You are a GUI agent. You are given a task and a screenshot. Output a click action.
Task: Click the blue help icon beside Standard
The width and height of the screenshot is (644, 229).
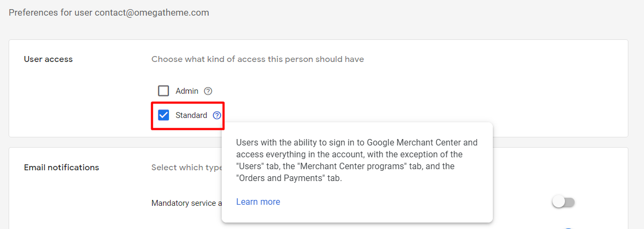click(217, 115)
